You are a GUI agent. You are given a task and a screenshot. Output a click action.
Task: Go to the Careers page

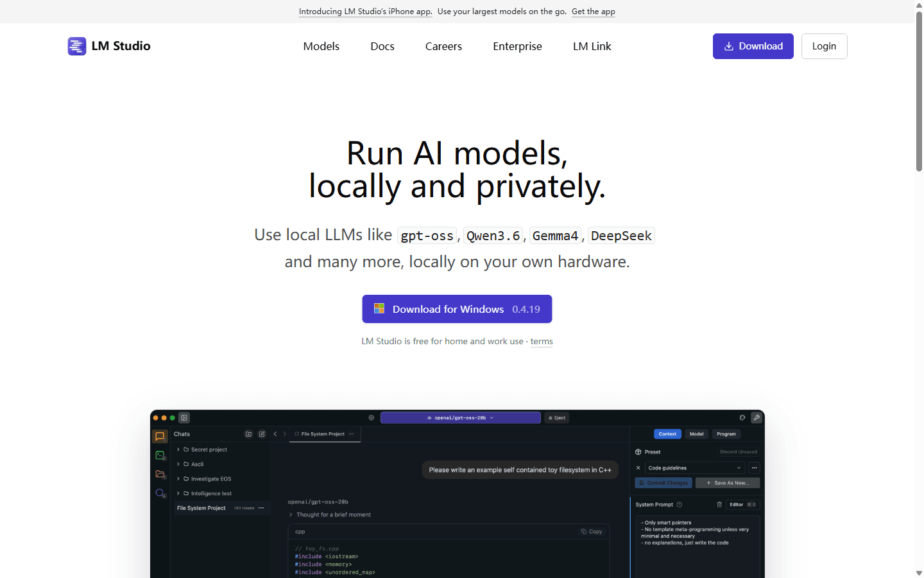(x=443, y=46)
